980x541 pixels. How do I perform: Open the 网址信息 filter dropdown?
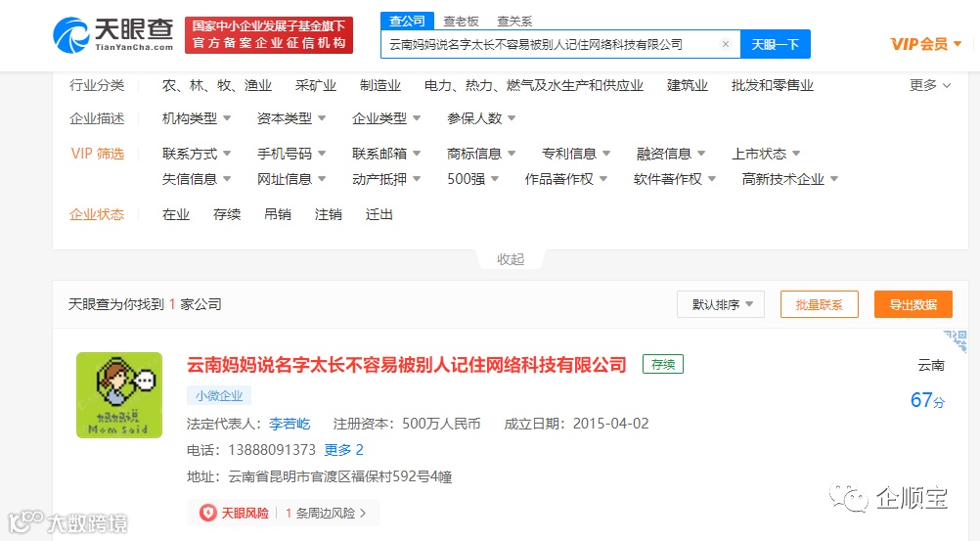(x=291, y=179)
